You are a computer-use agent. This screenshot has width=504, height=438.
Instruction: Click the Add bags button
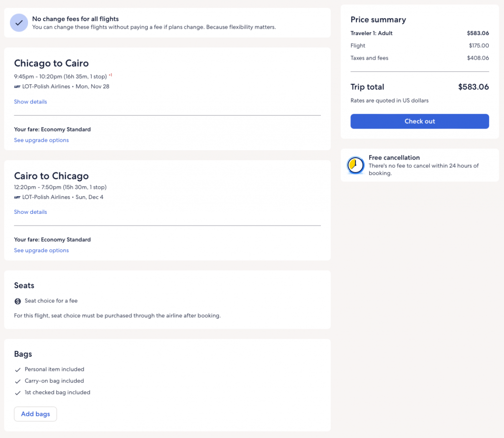[x=35, y=414]
